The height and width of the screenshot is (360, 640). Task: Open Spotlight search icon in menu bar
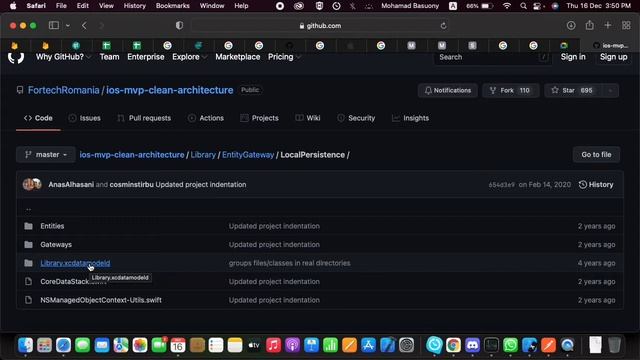coord(523,6)
